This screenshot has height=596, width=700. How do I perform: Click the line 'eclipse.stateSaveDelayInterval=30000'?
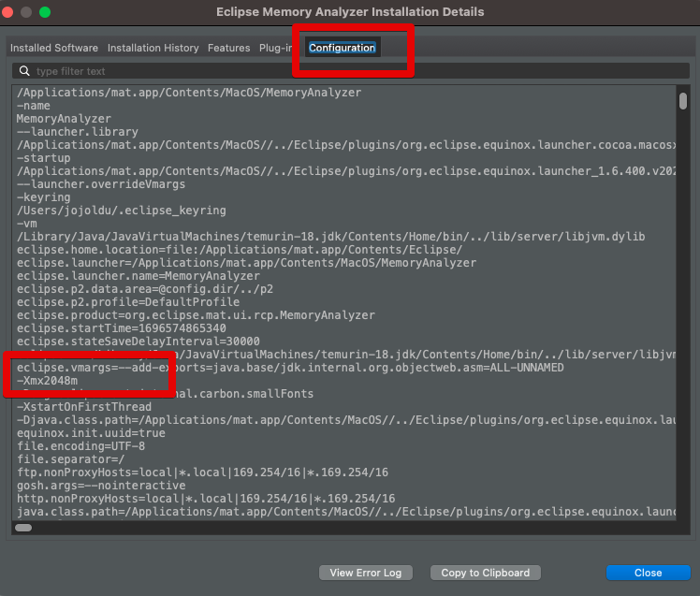pos(139,342)
